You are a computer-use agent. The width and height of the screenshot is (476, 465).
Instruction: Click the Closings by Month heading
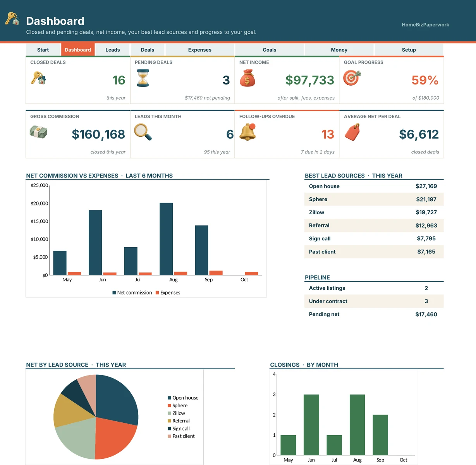point(304,365)
